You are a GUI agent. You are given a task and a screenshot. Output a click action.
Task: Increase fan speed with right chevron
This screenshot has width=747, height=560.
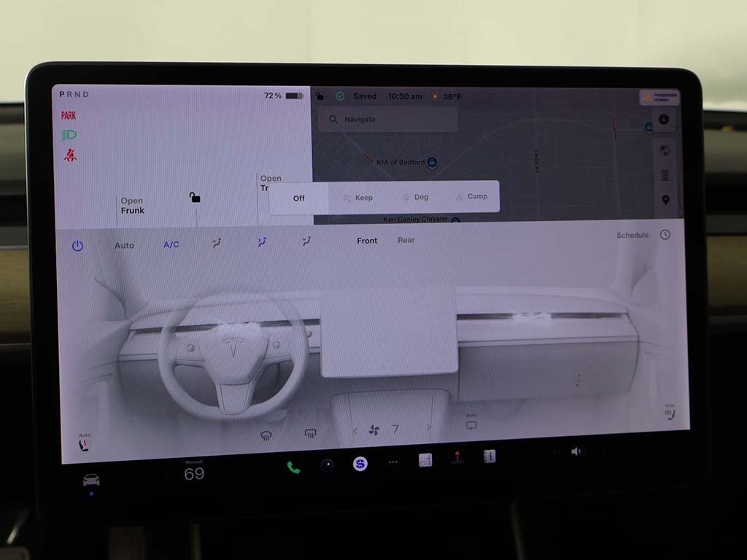pos(428,428)
